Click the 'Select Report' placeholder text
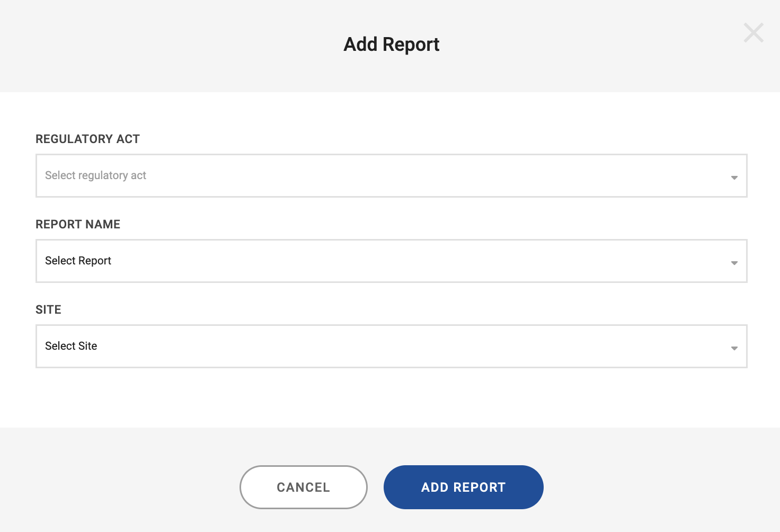The height and width of the screenshot is (532, 780). [x=78, y=261]
